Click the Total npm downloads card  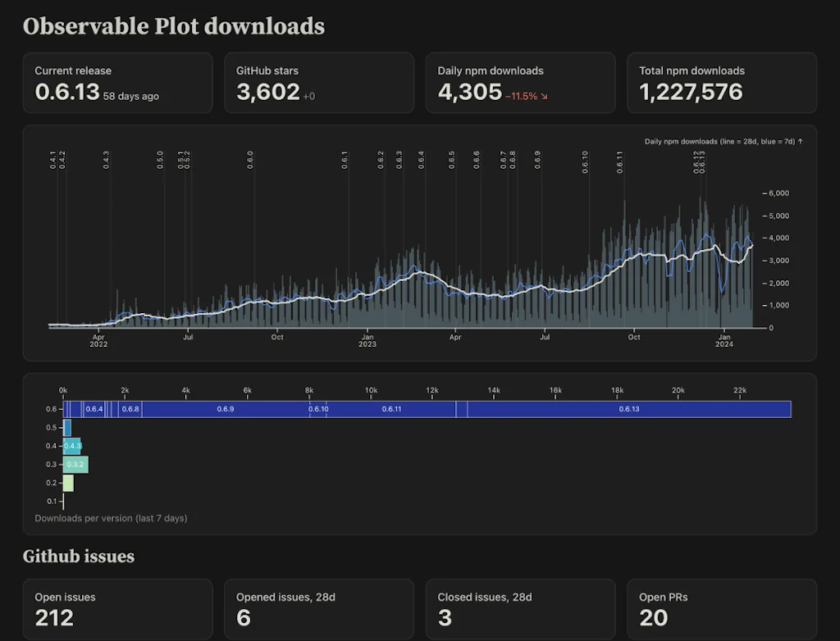point(722,83)
